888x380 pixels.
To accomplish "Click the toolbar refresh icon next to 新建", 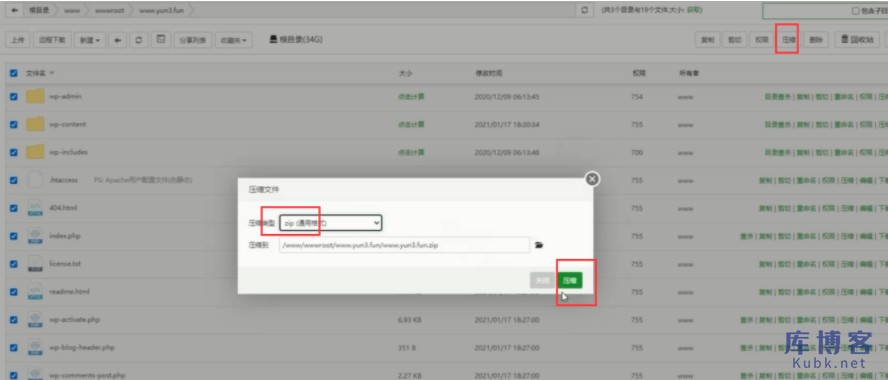I will pyautogui.click(x=139, y=40).
